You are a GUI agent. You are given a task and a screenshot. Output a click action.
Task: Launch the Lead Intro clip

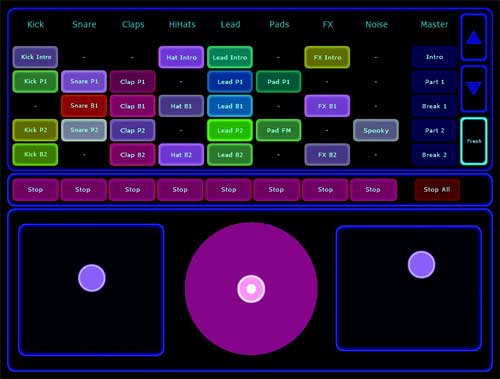[x=230, y=57]
